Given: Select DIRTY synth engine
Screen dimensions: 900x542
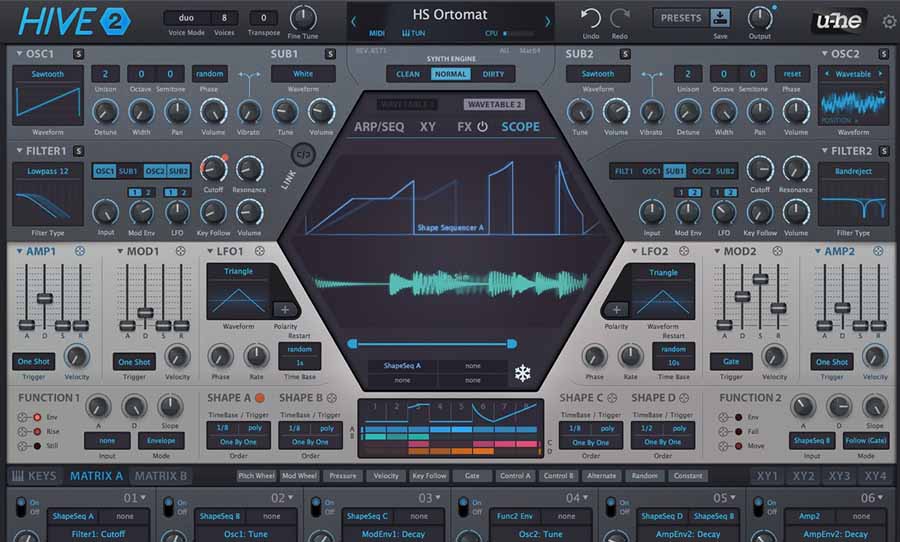Looking at the screenshot, I should tap(493, 74).
